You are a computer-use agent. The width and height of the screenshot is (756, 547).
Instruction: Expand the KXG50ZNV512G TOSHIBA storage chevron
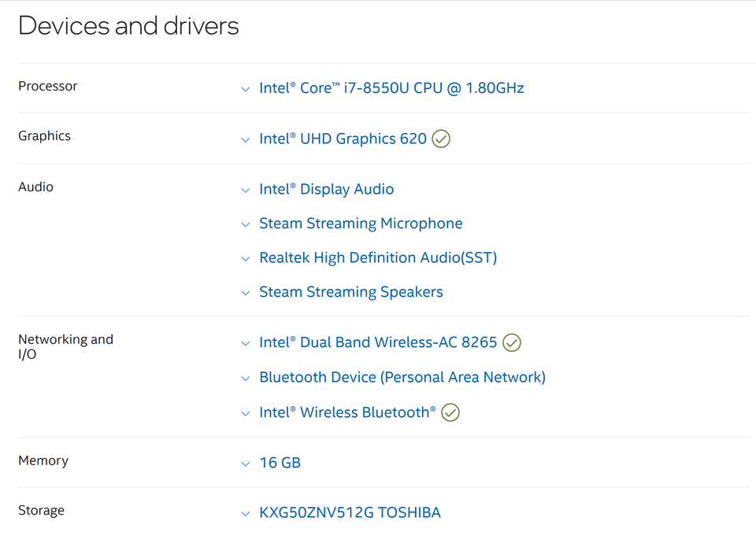246,514
